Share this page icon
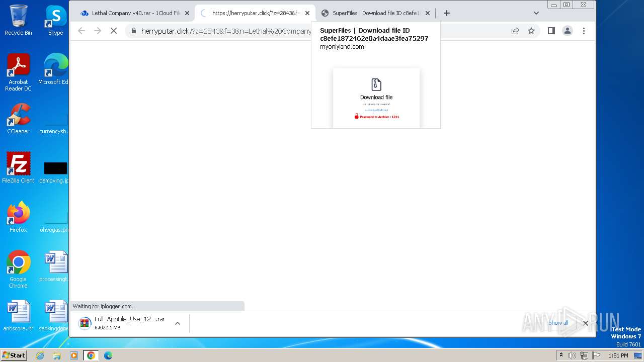 (515, 31)
